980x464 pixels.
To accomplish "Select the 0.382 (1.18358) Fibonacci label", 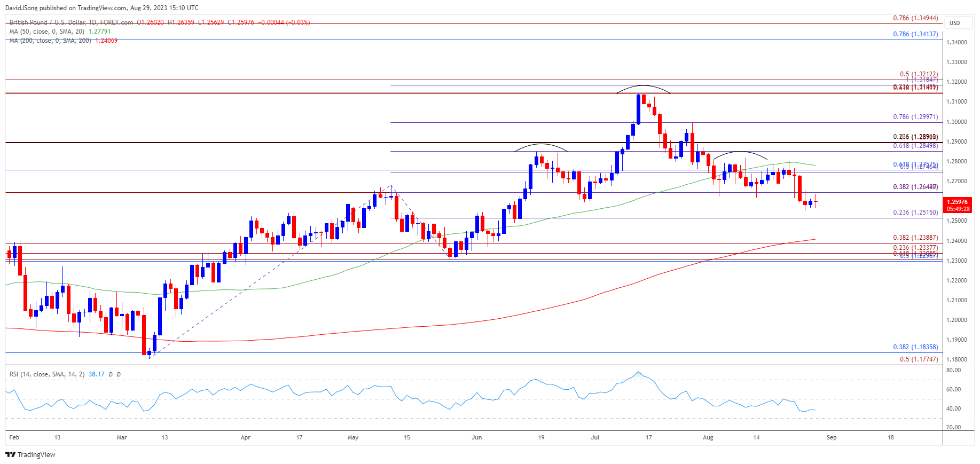I will click(x=915, y=347).
